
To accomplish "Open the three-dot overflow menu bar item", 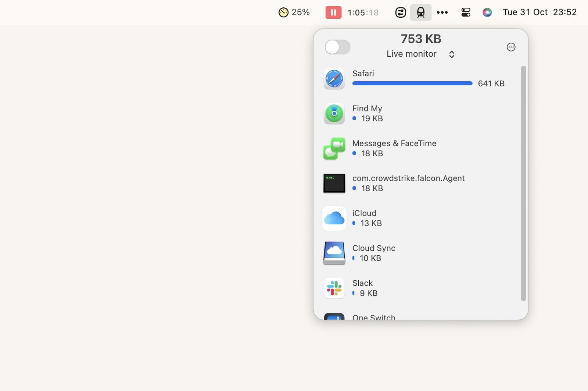I will click(x=442, y=13).
